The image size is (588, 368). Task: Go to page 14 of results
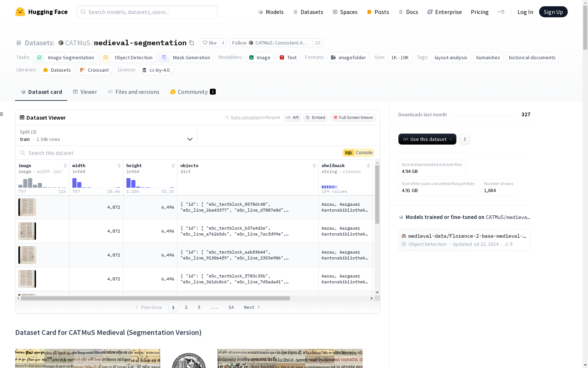(x=231, y=307)
